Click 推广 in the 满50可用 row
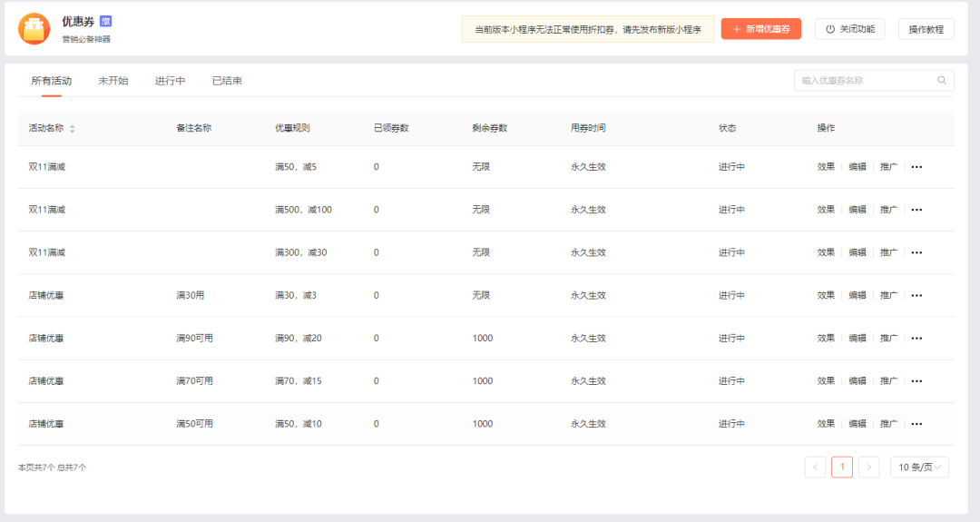Screen dimensions: 980x522 point(888,424)
